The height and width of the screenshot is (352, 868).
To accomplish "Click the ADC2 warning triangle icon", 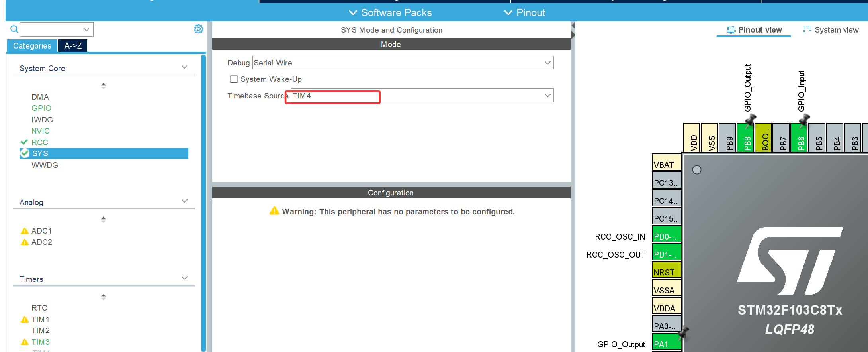I will click(24, 242).
